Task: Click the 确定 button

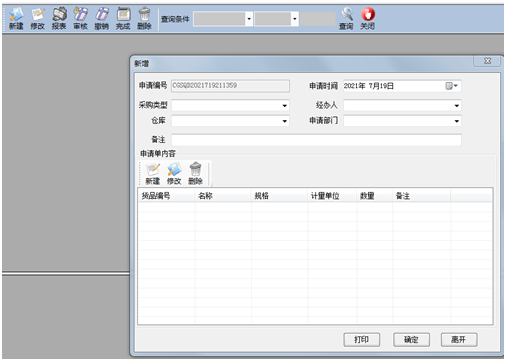Action: 411,340
